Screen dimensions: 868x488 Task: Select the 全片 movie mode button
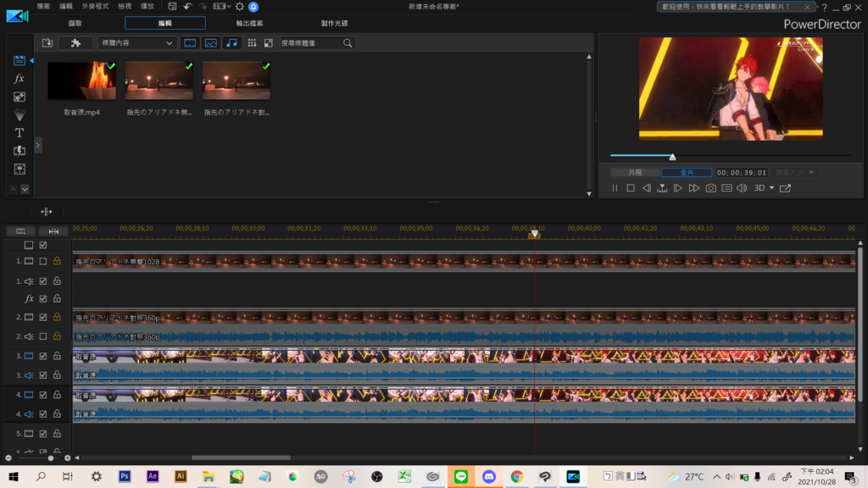[x=687, y=173]
